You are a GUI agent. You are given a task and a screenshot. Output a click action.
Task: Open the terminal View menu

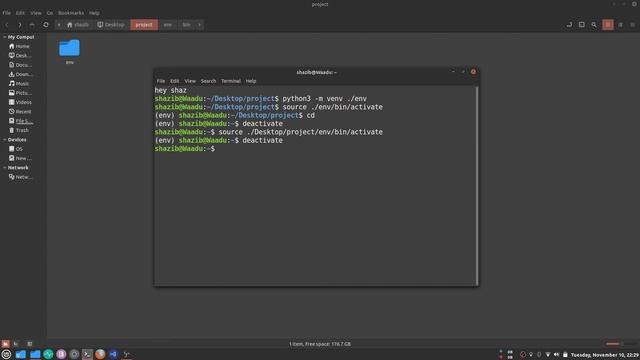pyautogui.click(x=190, y=81)
